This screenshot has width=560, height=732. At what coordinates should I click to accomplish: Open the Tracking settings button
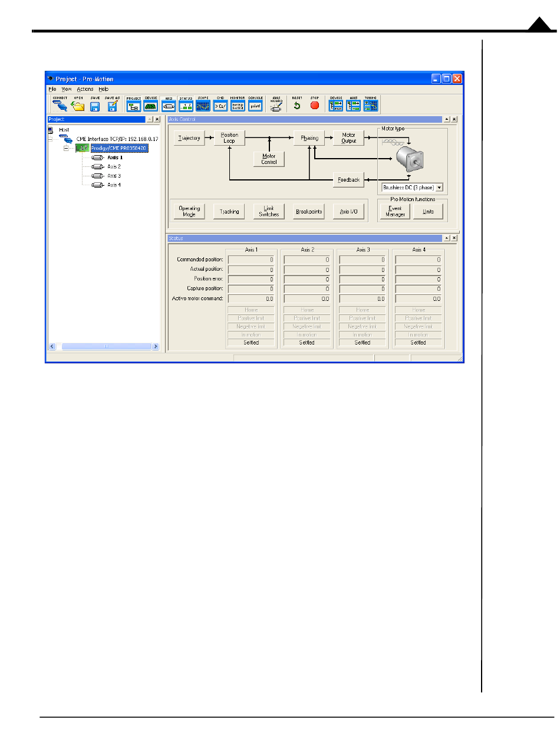click(229, 211)
